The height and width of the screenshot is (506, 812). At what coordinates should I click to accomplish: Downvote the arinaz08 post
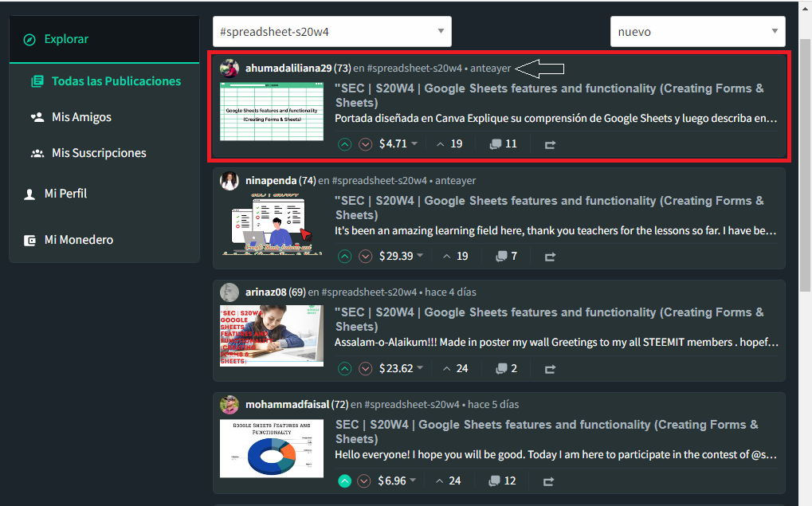[366, 369]
